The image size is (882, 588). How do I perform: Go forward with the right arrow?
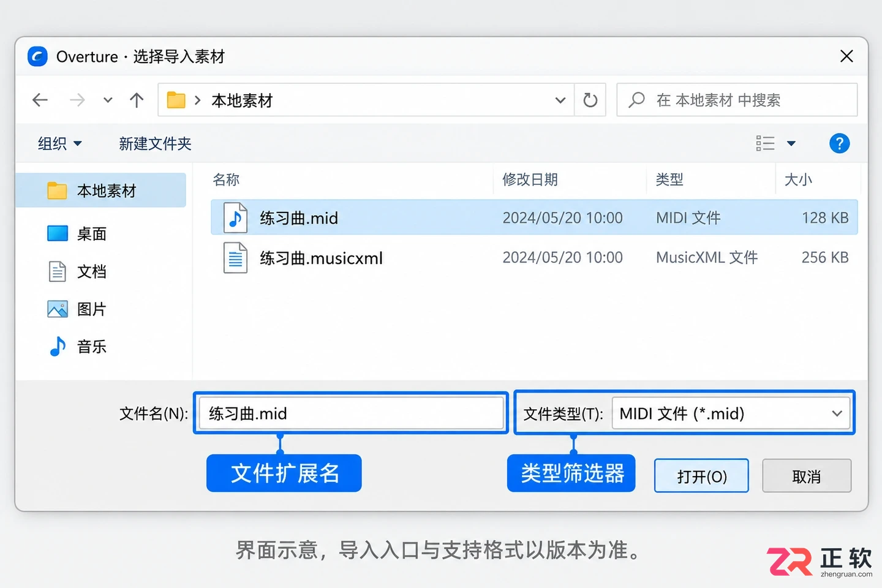[77, 100]
